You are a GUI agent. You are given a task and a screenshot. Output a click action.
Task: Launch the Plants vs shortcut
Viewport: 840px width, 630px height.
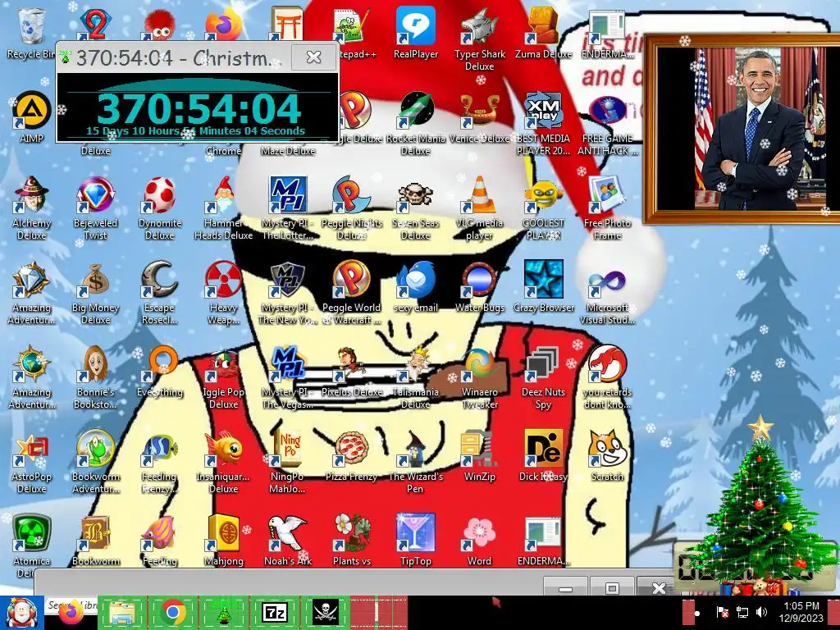click(352, 540)
